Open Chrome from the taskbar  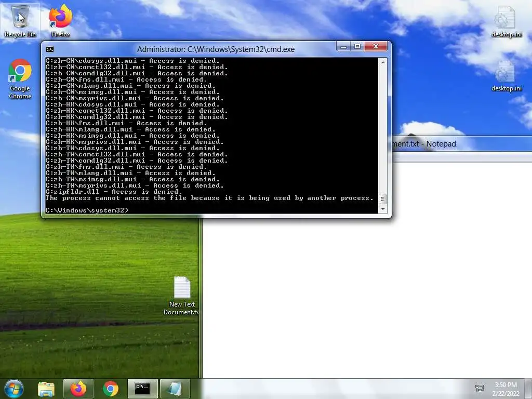click(x=111, y=389)
